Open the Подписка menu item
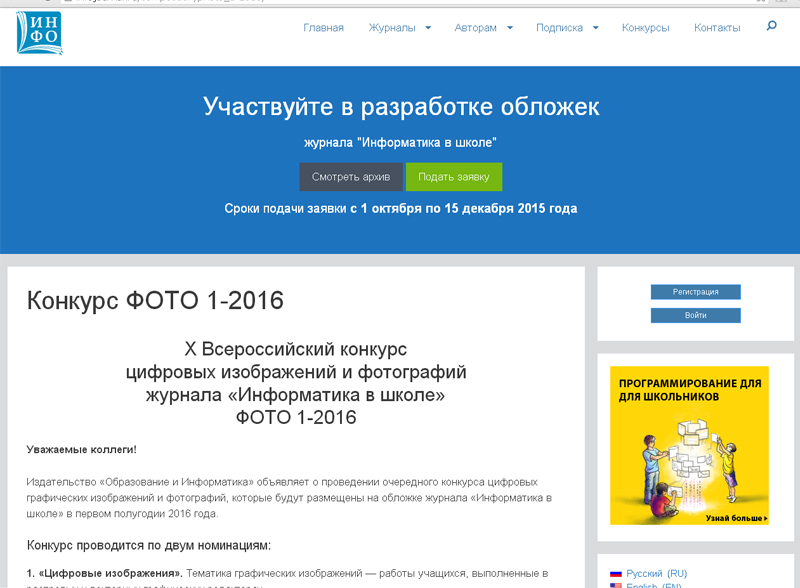800x588 pixels. click(559, 28)
